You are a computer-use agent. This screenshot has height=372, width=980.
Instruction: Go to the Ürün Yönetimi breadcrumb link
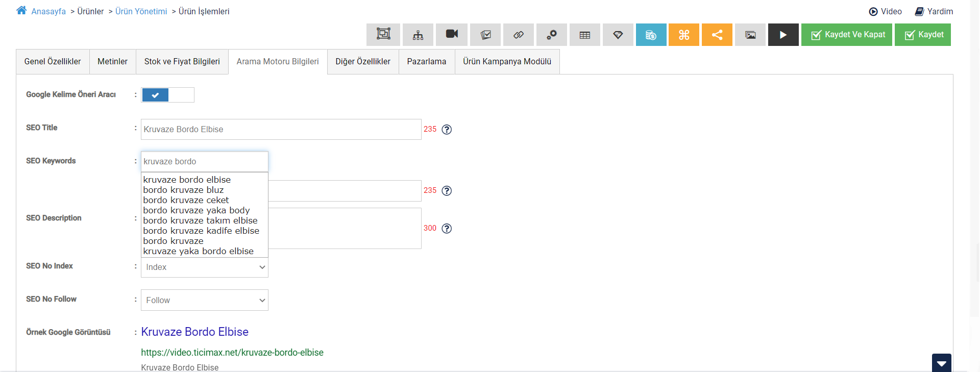(141, 11)
